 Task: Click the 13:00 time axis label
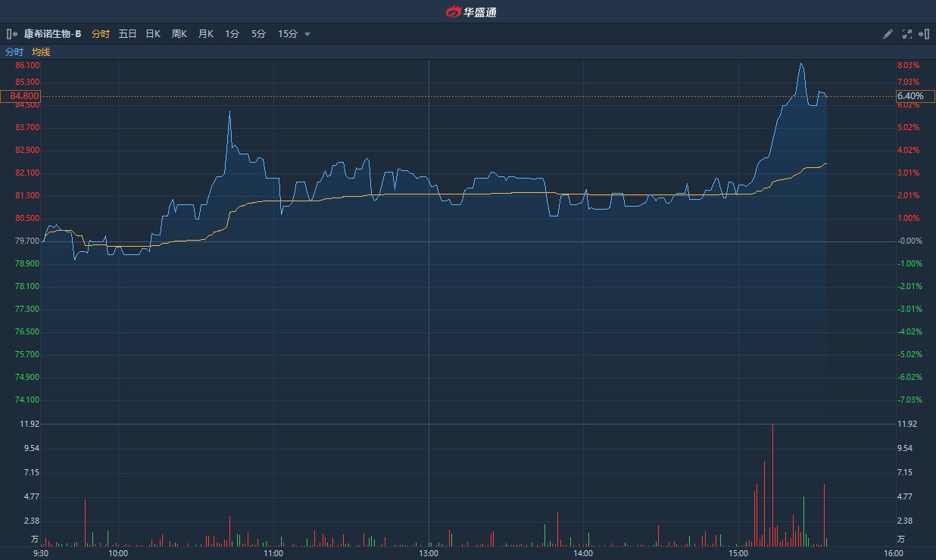tap(429, 553)
